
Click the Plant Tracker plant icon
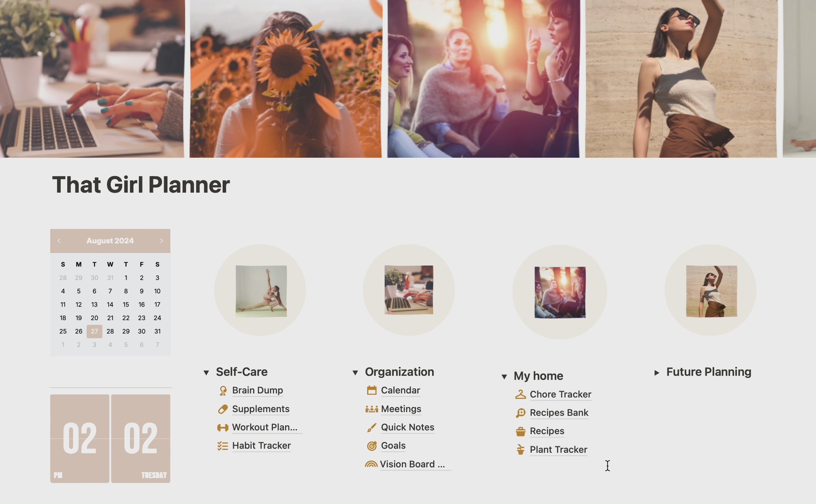tap(520, 450)
